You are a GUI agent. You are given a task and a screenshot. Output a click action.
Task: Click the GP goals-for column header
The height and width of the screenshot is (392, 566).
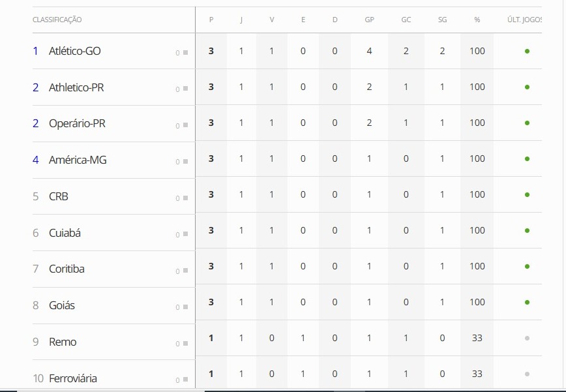tap(369, 20)
